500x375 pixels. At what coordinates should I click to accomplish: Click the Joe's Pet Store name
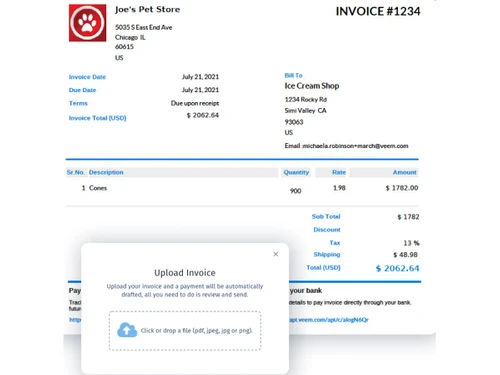click(147, 9)
